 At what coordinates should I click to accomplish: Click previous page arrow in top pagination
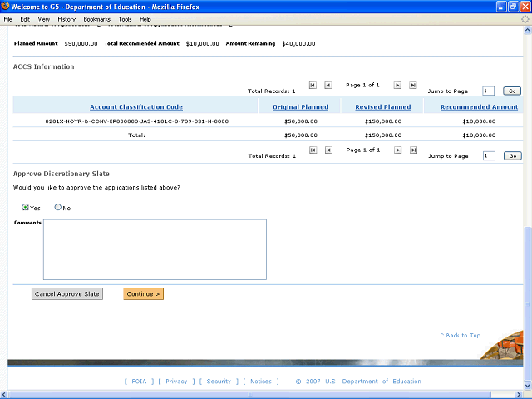(x=328, y=85)
